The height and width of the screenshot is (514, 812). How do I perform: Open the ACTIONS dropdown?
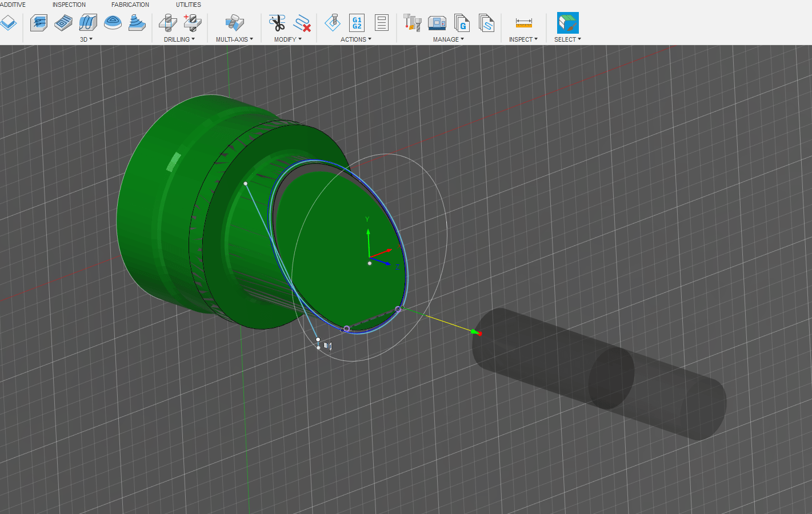click(355, 39)
